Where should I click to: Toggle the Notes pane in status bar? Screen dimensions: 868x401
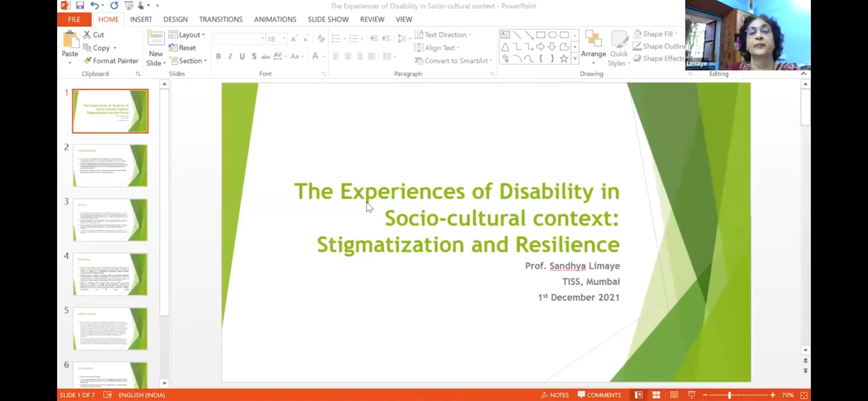555,395
